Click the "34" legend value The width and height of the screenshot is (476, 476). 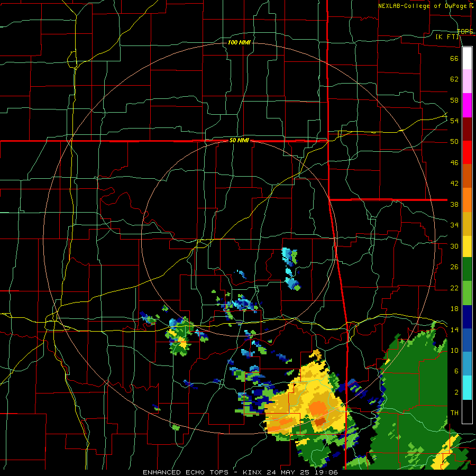[454, 225]
